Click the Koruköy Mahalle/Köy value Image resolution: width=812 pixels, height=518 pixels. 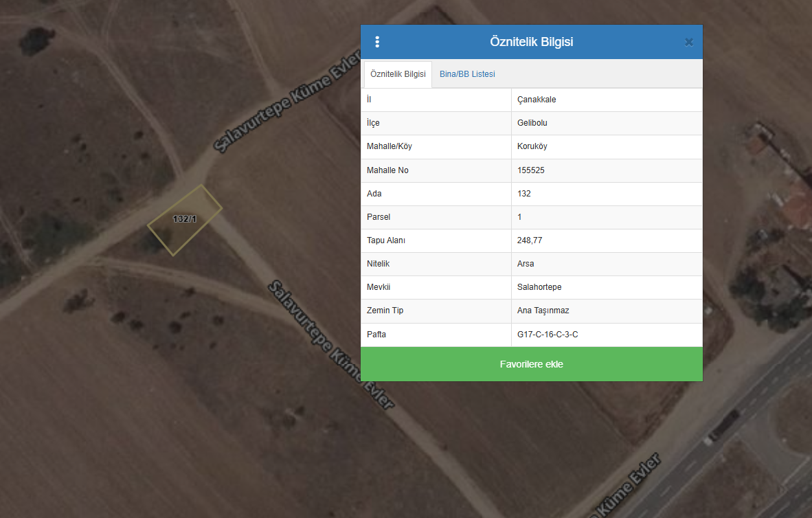(x=532, y=146)
